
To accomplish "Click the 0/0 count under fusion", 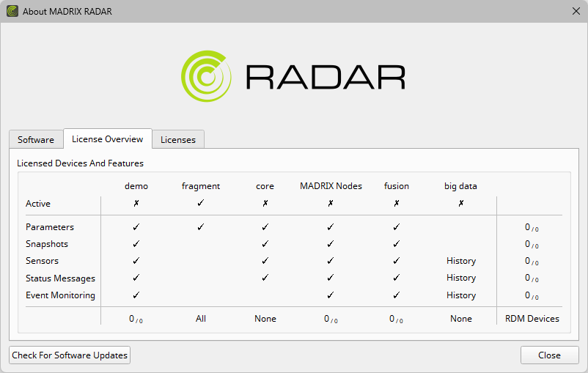I will pos(396,319).
